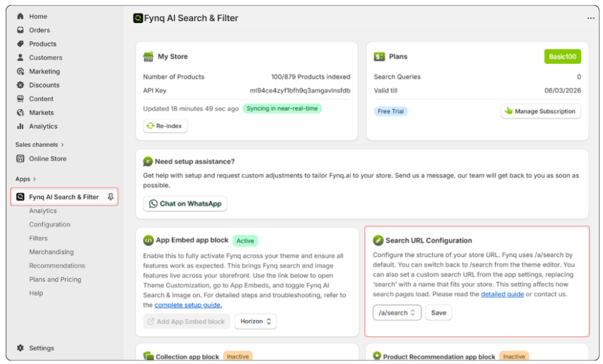Click the 100/879 Products indexed text
Viewport: 603px width, 364px height.
click(x=310, y=77)
